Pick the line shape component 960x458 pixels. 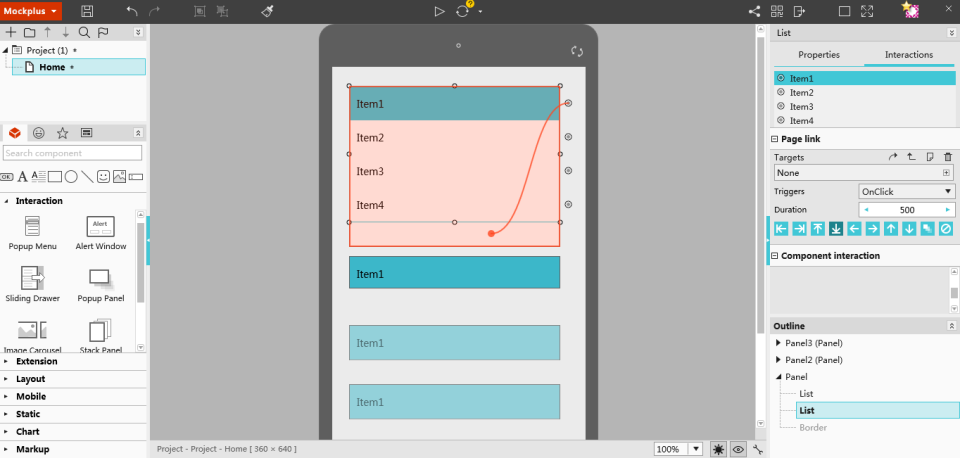point(88,177)
